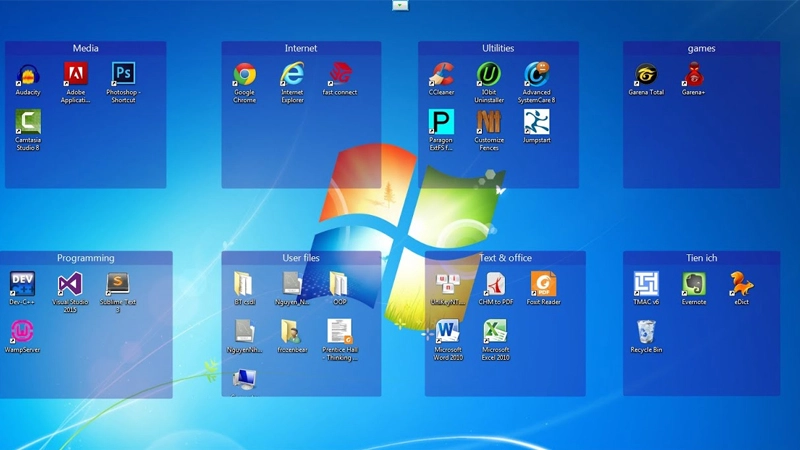The height and width of the screenshot is (450, 800).
Task: Launch the Dev-C++ shortcut
Action: coord(22,284)
